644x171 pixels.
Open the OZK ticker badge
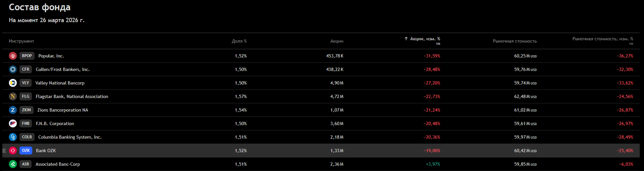pyautogui.click(x=26, y=151)
